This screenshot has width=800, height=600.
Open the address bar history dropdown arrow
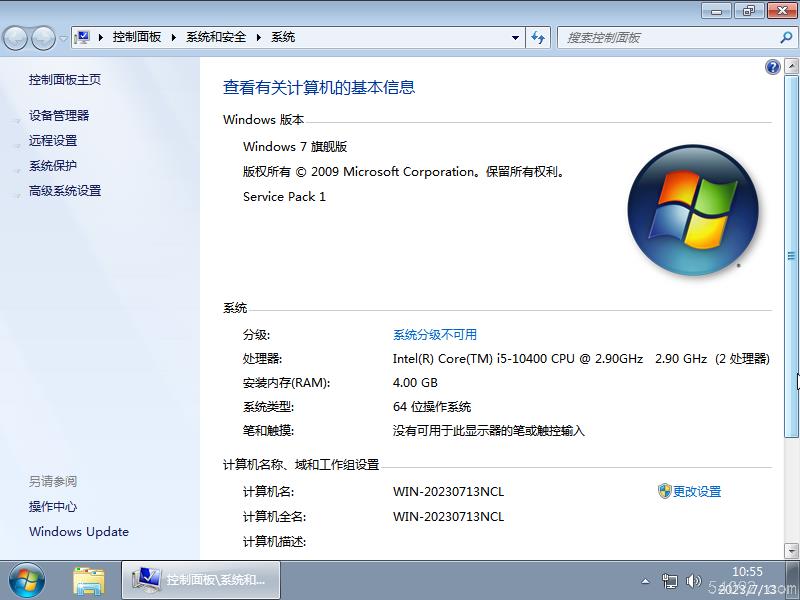pos(515,37)
